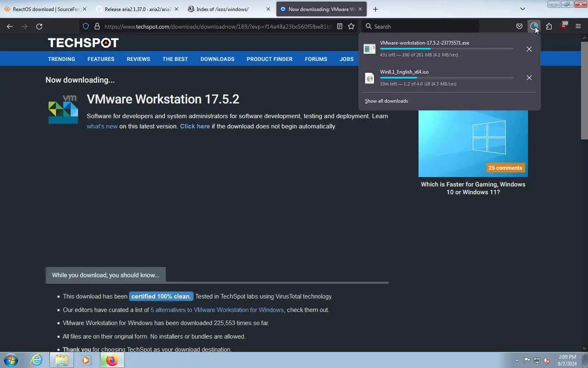
Task: Cancel the Win8.1_English_x64.iso download
Action: 529,78
